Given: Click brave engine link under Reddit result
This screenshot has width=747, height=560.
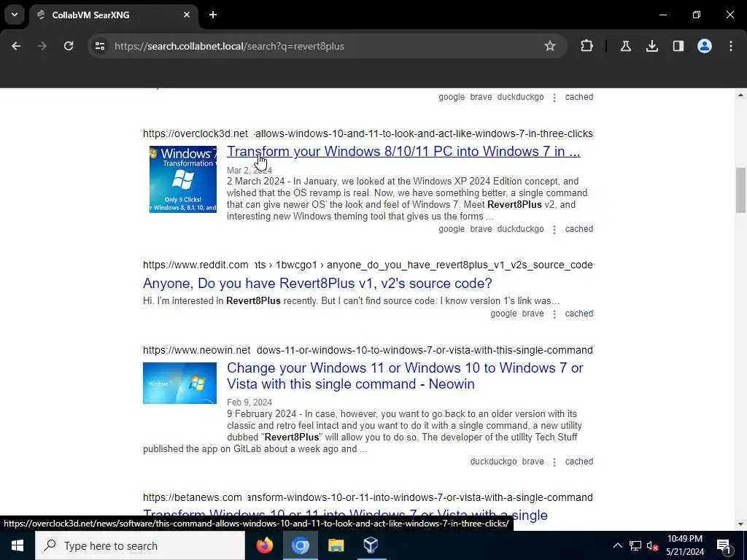Looking at the screenshot, I should [533, 314].
